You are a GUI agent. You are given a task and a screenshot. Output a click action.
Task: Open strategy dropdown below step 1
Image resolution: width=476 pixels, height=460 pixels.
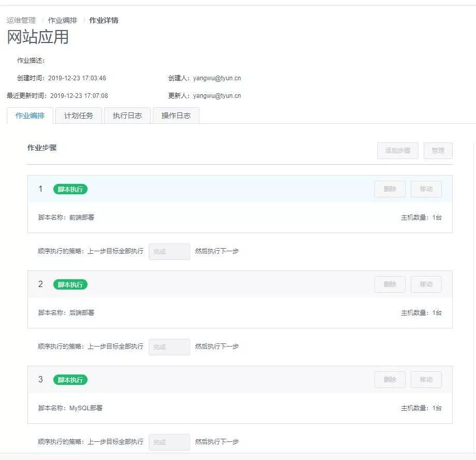[169, 252]
